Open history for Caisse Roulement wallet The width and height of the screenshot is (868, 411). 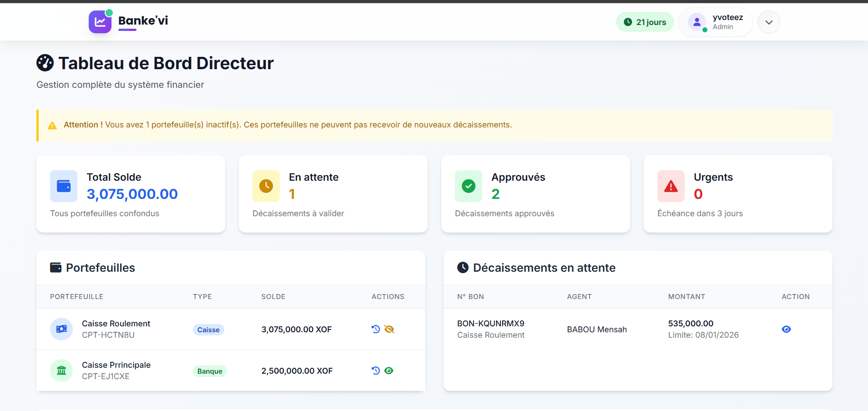click(x=376, y=329)
